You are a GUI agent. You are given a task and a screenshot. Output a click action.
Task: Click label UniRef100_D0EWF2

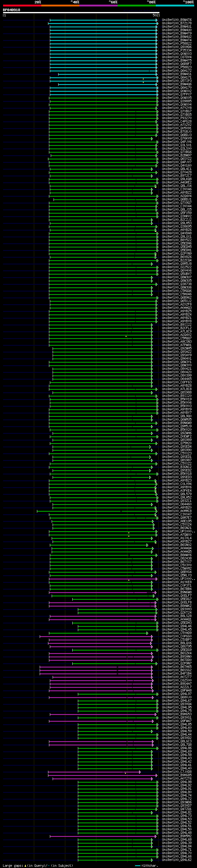pyautogui.click(x=176, y=436)
